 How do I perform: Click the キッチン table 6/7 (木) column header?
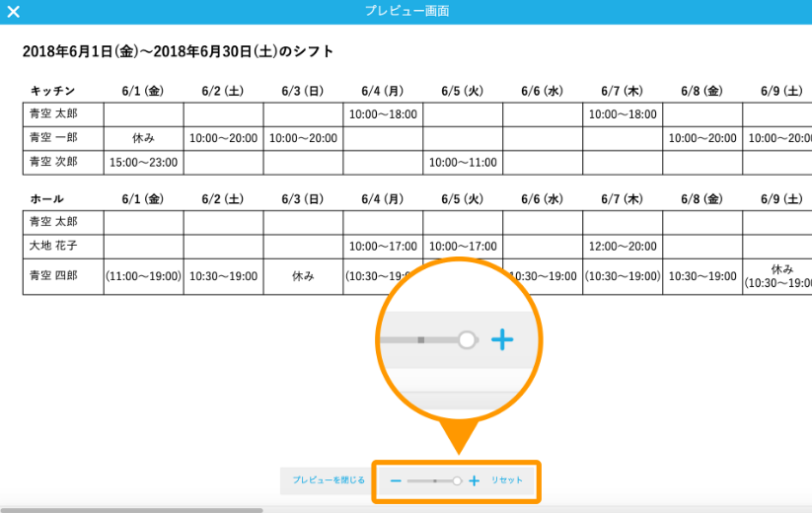[622, 91]
